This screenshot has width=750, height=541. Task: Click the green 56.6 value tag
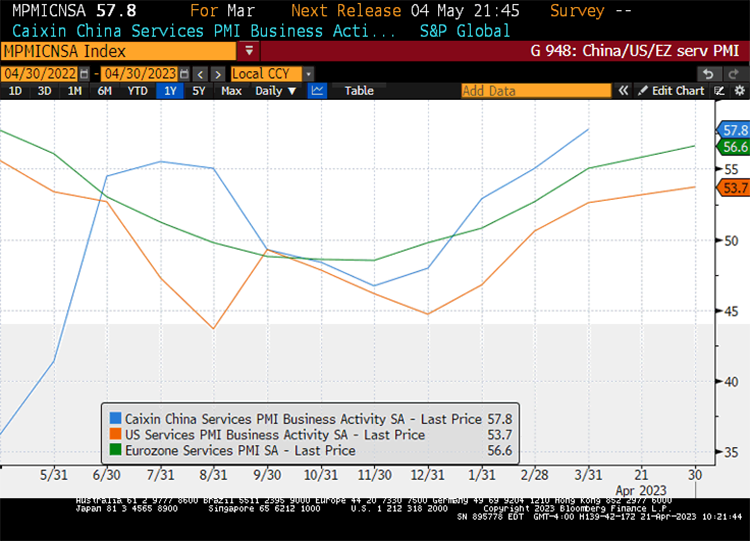point(734,147)
